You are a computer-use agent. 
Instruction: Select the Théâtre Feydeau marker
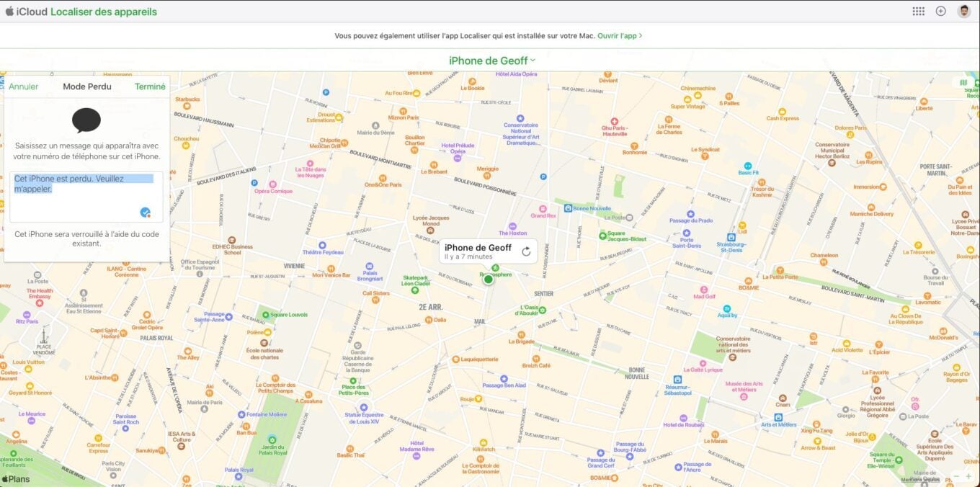point(323,245)
